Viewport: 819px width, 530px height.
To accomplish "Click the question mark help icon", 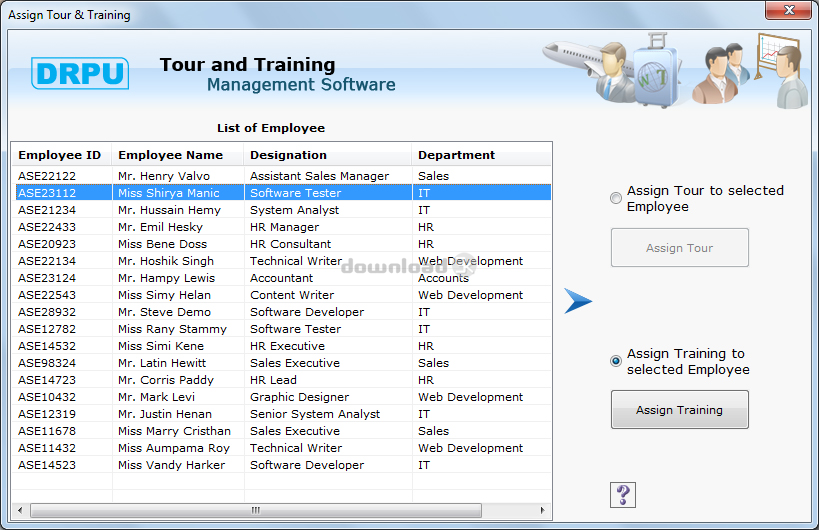I will pyautogui.click(x=623, y=494).
